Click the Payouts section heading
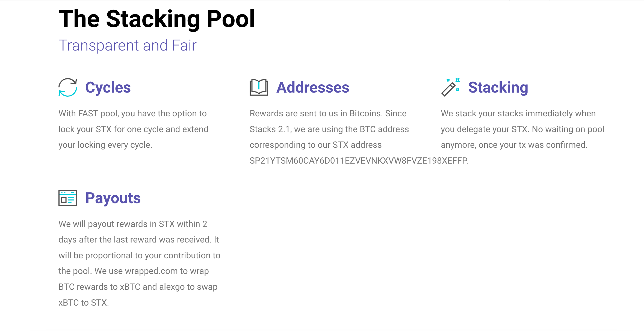Screen dimensions: 644x331 click(x=113, y=198)
